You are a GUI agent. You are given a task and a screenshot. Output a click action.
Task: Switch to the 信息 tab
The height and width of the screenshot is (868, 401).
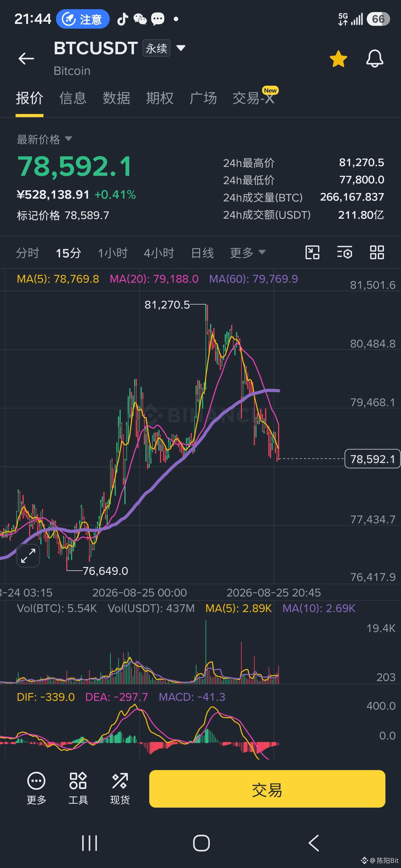click(x=73, y=98)
